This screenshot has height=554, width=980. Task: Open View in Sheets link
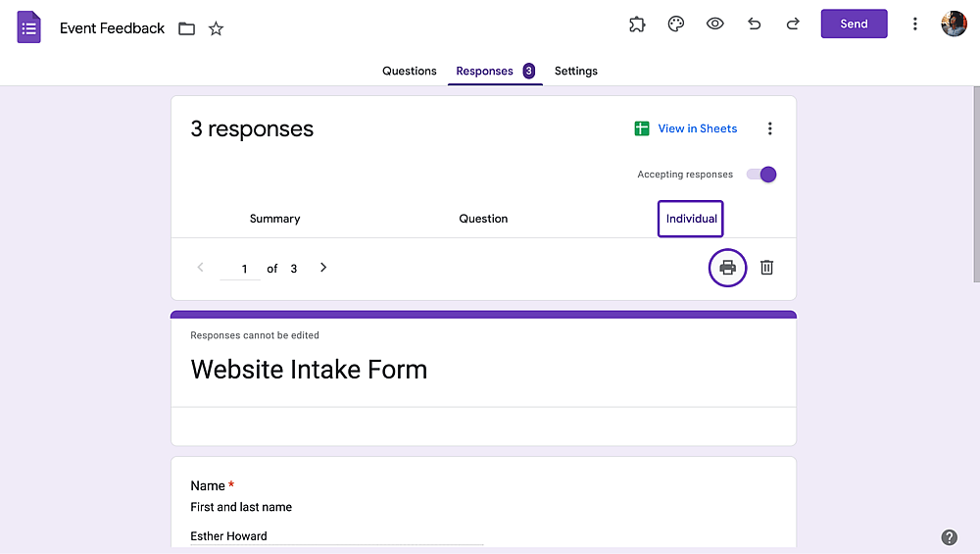click(686, 128)
